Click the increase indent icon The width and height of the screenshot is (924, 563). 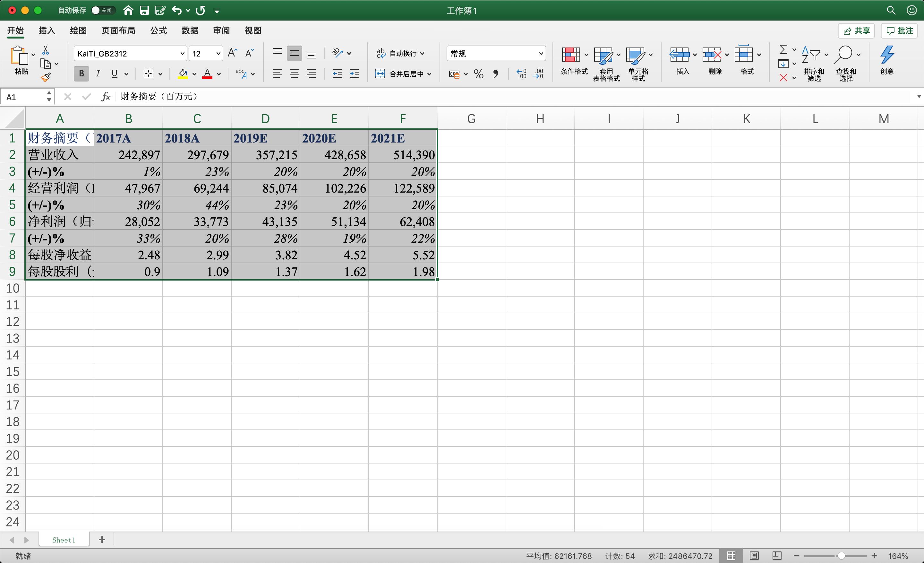coord(354,74)
